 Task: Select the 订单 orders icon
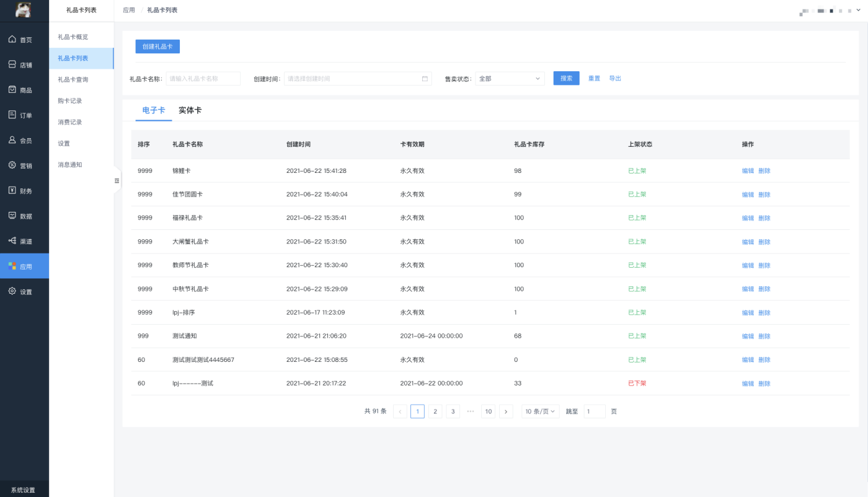tap(12, 115)
